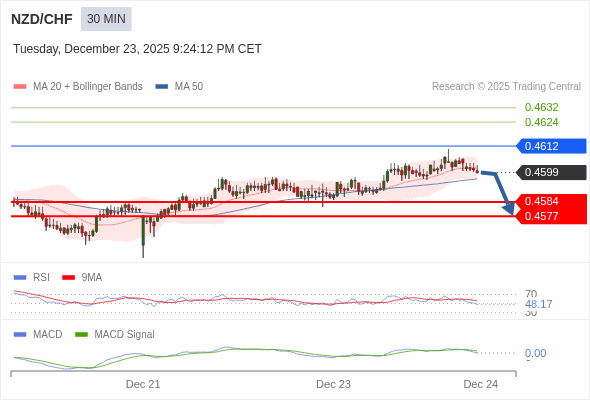
Task: Click the MACD Signal legend label
Action: (125, 335)
